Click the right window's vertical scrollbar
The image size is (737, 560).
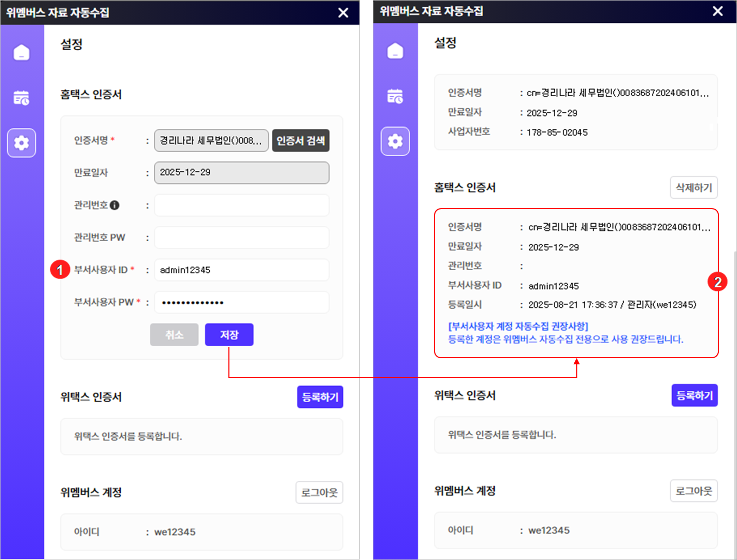(734, 406)
